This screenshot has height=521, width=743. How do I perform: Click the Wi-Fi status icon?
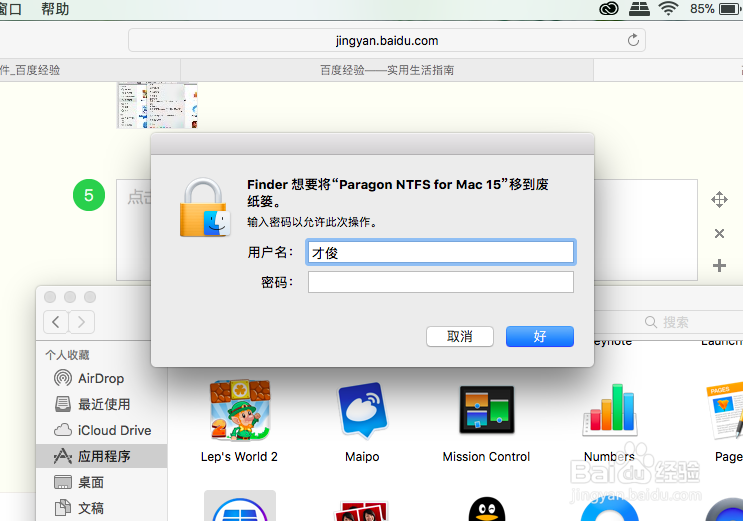[669, 9]
